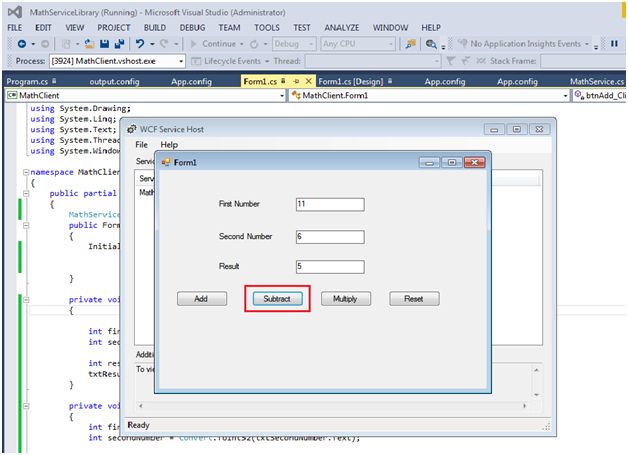This screenshot has height=455, width=628.
Task: Open the WINDOW menu
Action: pos(390,28)
